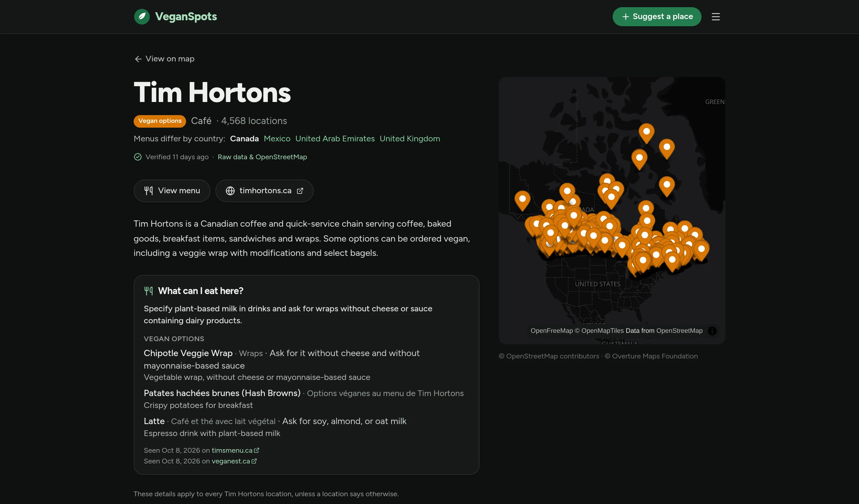Click 'Verified 11 days ago' text

coord(177,157)
